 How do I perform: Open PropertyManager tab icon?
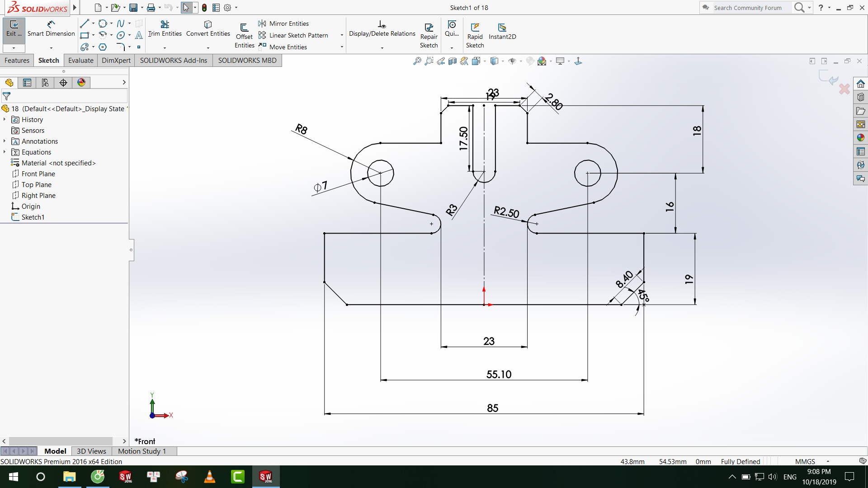click(27, 82)
